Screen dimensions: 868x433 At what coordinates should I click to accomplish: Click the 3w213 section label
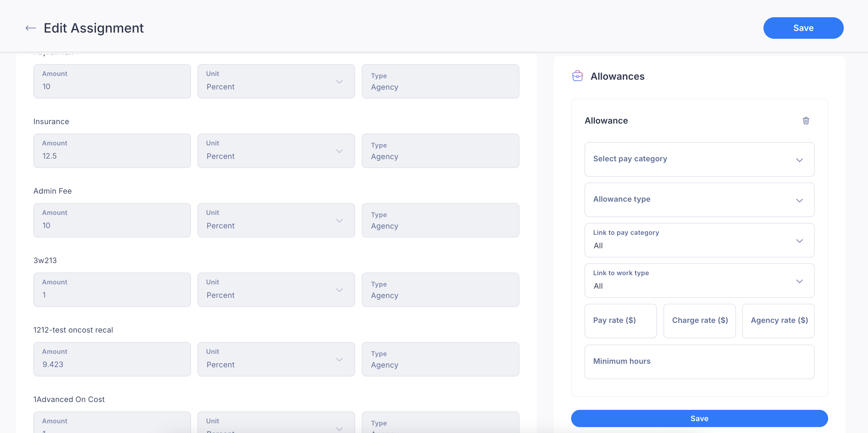(45, 260)
